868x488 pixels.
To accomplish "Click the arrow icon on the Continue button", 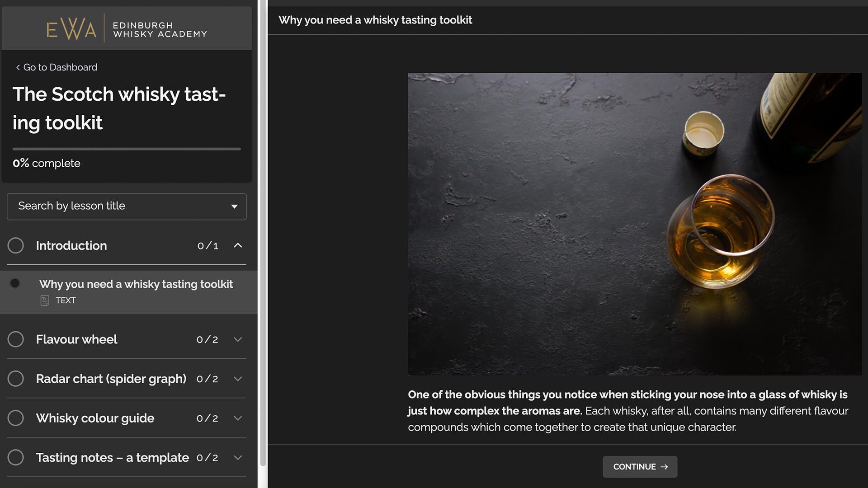I will [664, 467].
